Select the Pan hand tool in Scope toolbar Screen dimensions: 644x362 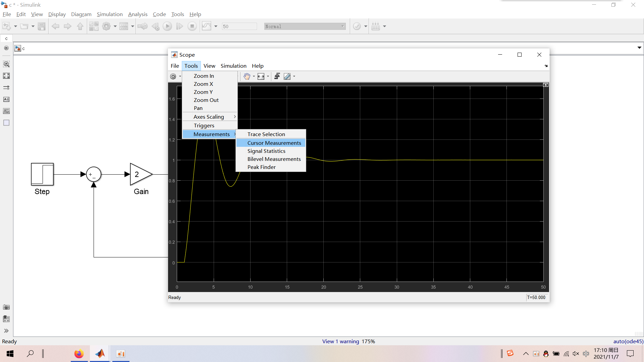(247, 76)
